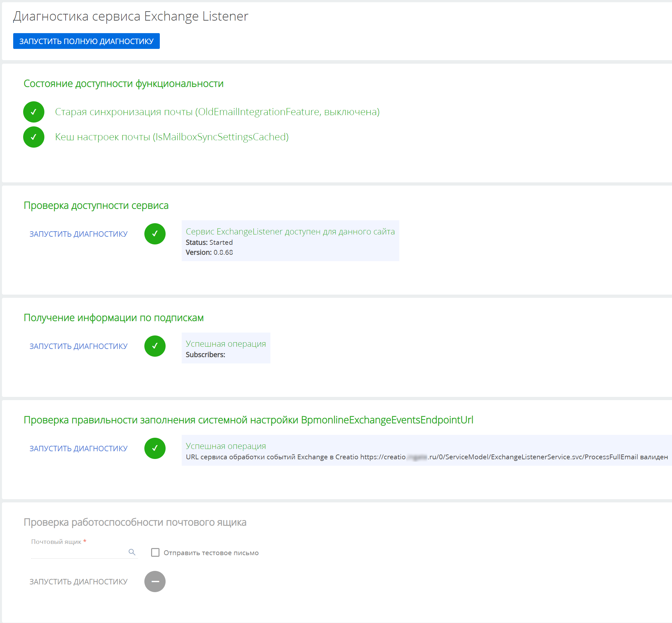672x623 pixels.
Task: Click the run full diagnostics button
Action: point(86,41)
